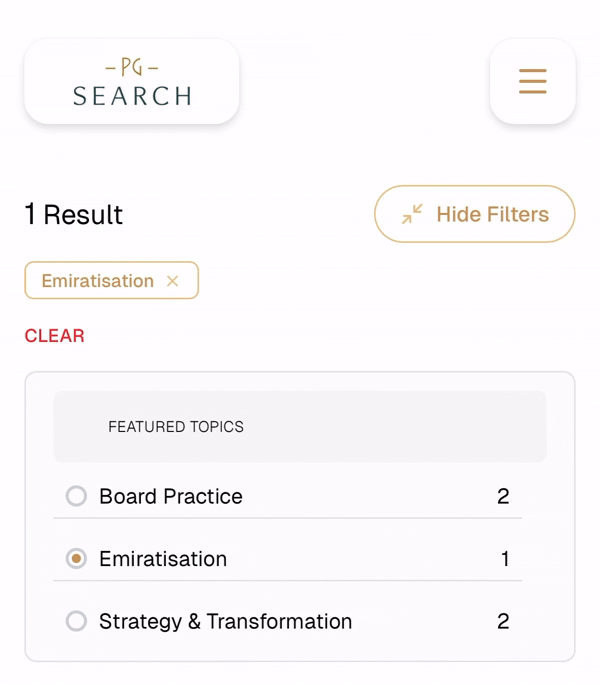Viewport: 600px width, 685px height.
Task: Open the hamburger navigation menu
Action: click(x=532, y=81)
